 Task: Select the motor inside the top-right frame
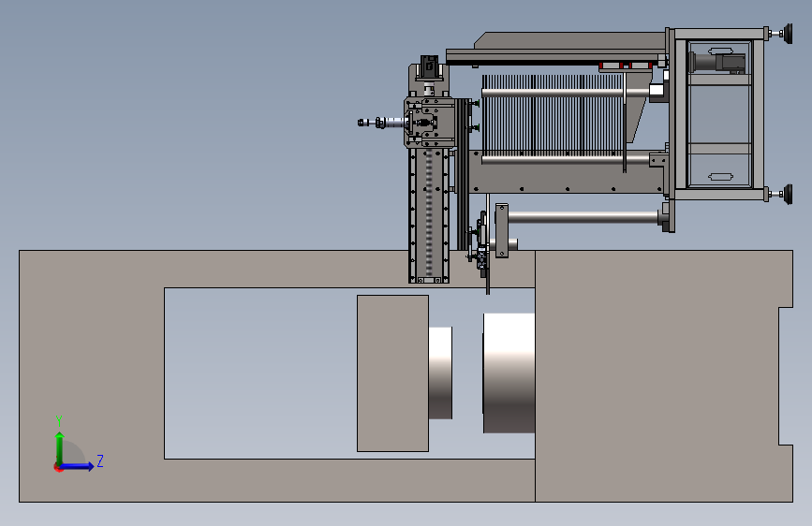(717, 63)
